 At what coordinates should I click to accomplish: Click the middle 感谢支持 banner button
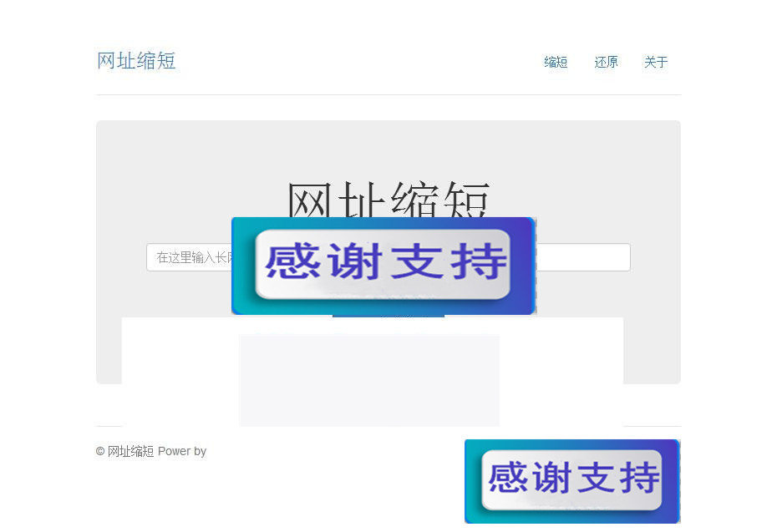click(383, 265)
